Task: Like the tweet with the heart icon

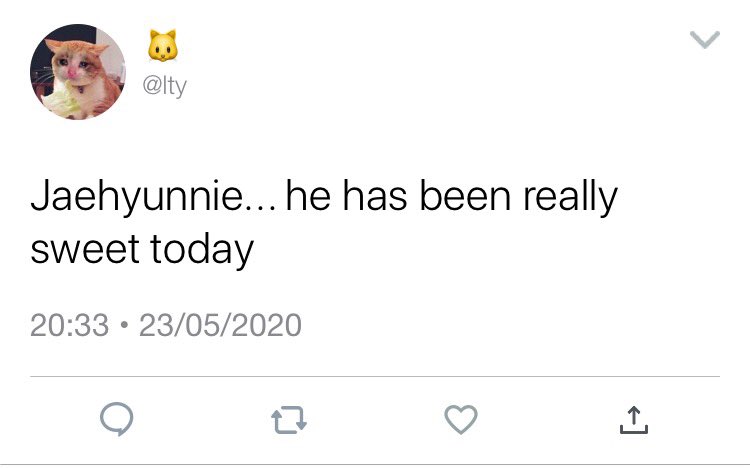Action: coord(461,419)
